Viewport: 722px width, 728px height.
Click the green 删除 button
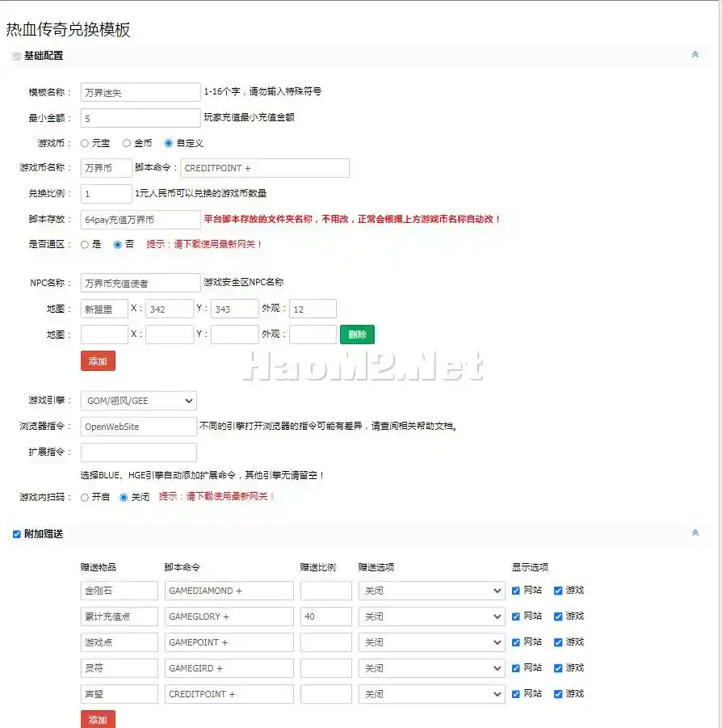tap(357, 335)
